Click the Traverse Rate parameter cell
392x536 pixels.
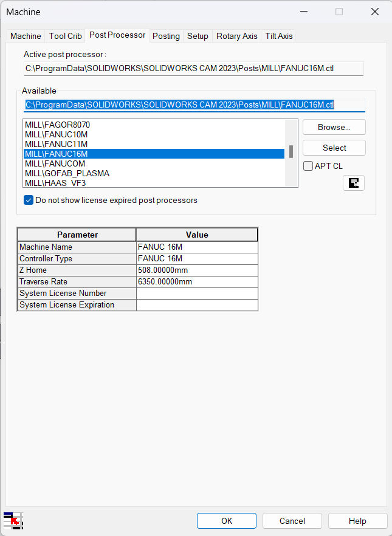pos(77,282)
